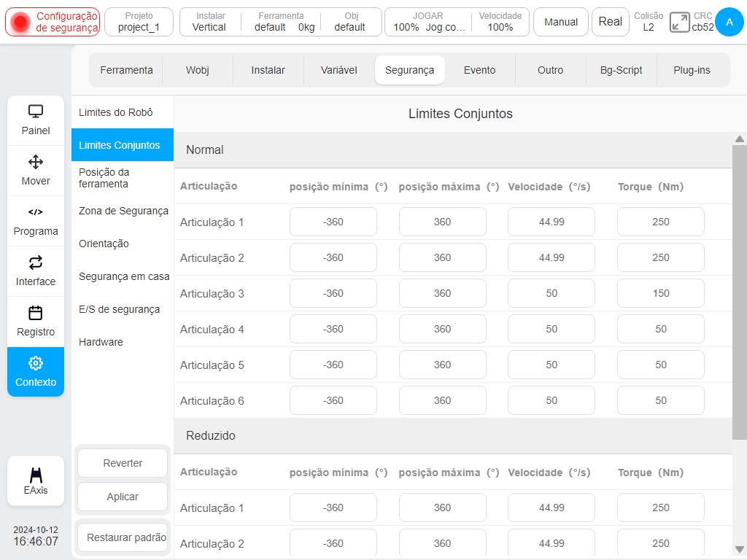Toggle the Real mode button

[610, 22]
